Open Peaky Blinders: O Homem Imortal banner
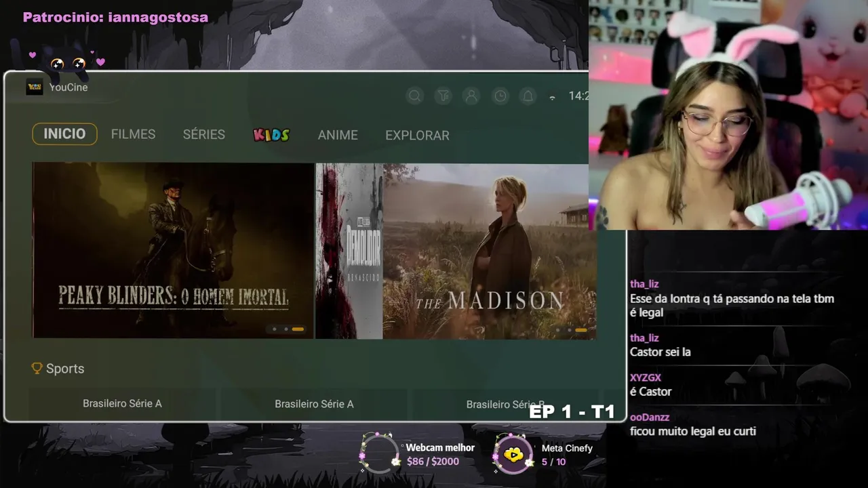Image resolution: width=868 pixels, height=488 pixels. tap(173, 250)
